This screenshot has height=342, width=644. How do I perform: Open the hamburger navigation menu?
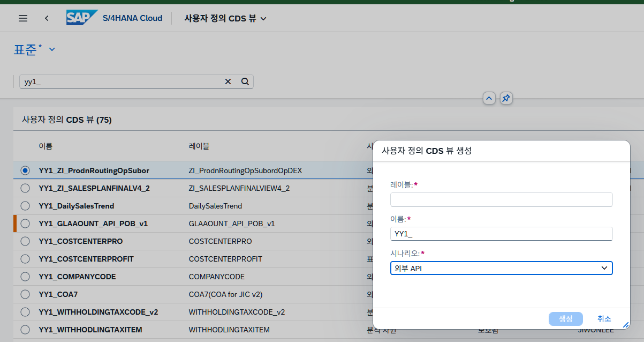coord(23,18)
